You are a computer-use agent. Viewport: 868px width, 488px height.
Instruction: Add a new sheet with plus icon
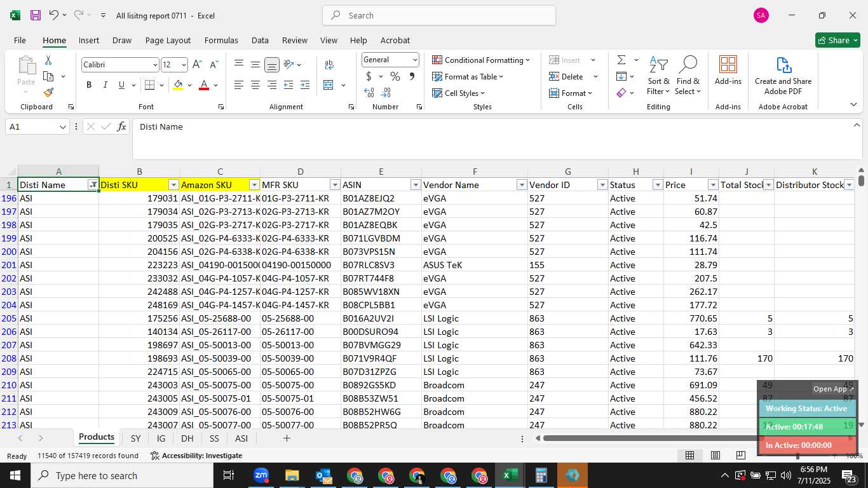(287, 438)
